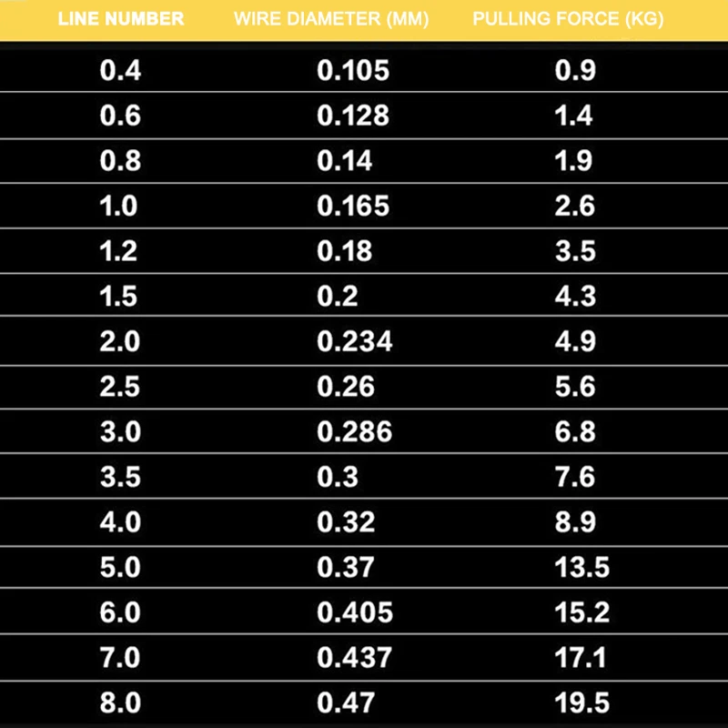Click line number 2.0 entry
The height and width of the screenshot is (728, 728).
[120, 342]
